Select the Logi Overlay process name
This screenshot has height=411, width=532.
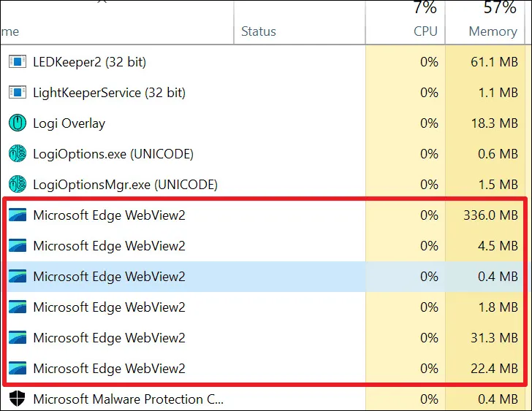point(69,123)
